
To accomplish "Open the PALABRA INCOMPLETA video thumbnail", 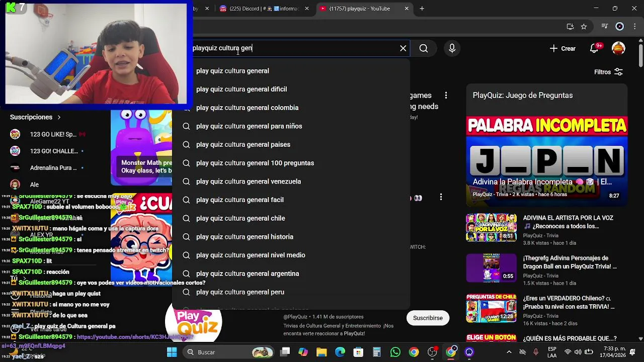I will (546, 161).
